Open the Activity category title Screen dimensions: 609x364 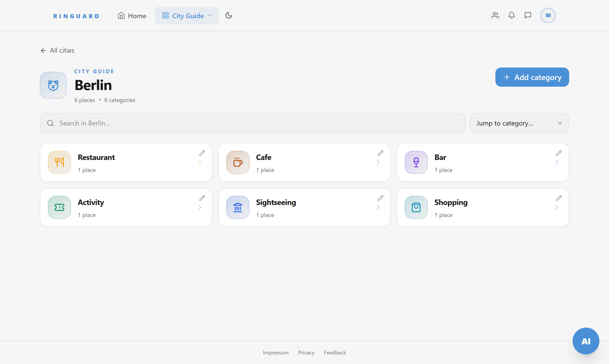[91, 202]
